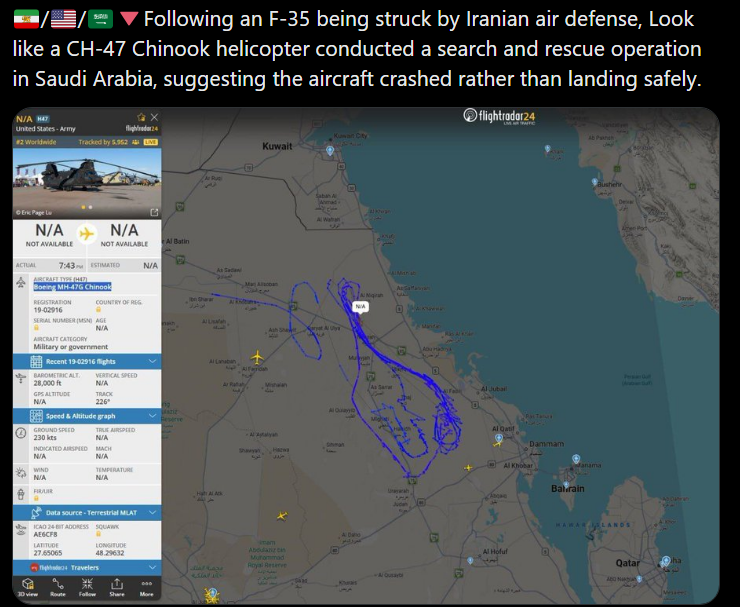The height and width of the screenshot is (607, 740).
Task: Collapse Data source - Terrestrial MLAT section
Action: tap(87, 513)
